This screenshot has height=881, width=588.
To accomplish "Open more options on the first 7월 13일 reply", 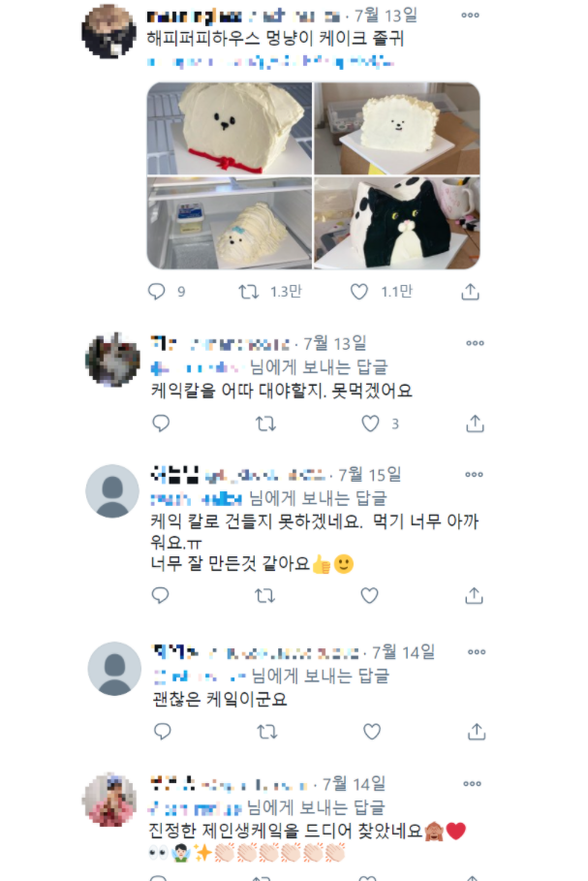I will pos(475,343).
